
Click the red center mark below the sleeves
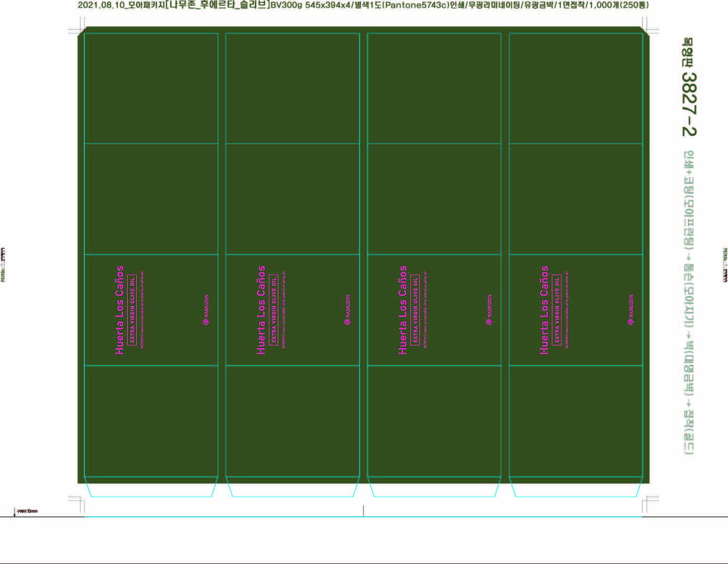pyautogui.click(x=363, y=510)
